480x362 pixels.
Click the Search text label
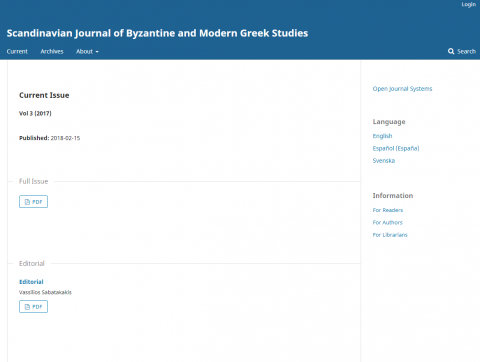tap(466, 51)
